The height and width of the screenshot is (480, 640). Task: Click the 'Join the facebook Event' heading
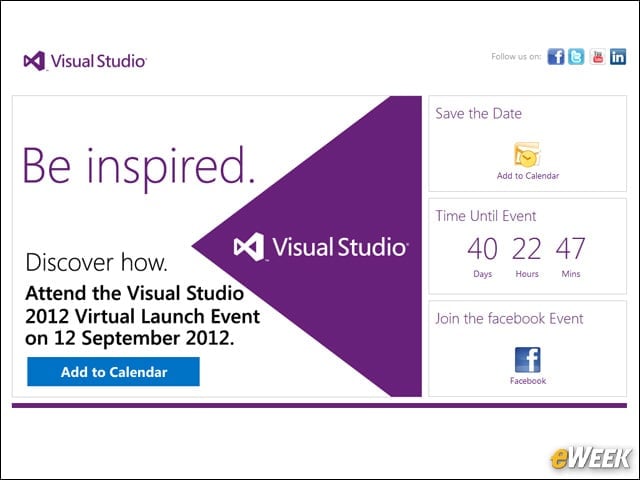click(x=509, y=318)
